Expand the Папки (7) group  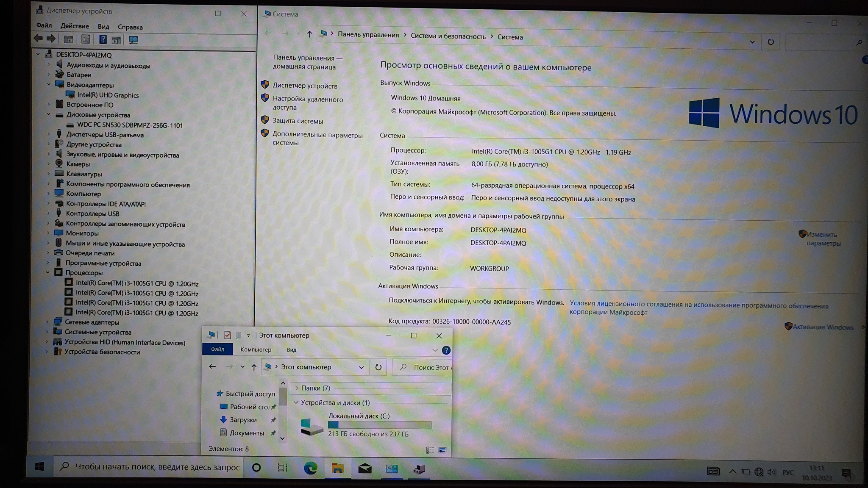(297, 388)
